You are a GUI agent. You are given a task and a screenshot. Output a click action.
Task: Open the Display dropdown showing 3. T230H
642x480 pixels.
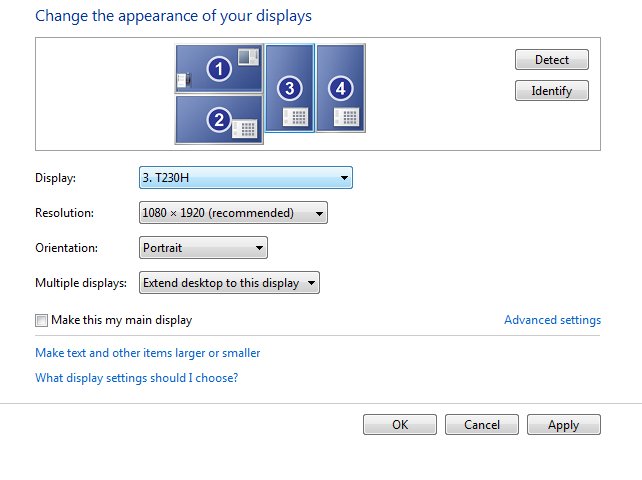246,177
